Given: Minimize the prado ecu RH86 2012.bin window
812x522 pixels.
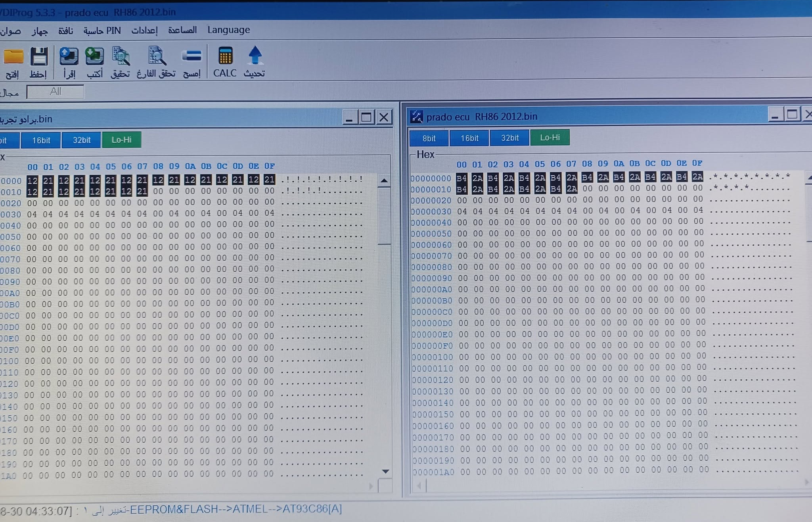Looking at the screenshot, I should pos(775,115).
